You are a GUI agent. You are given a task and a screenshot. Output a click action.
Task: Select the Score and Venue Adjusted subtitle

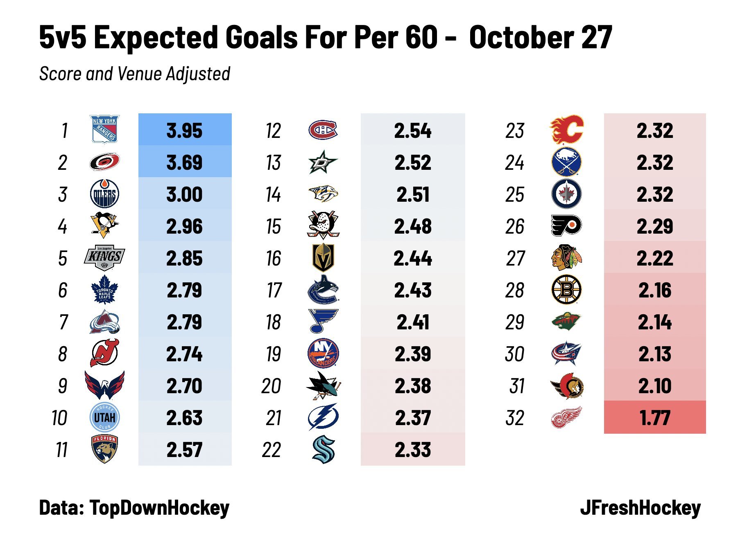coord(135,74)
